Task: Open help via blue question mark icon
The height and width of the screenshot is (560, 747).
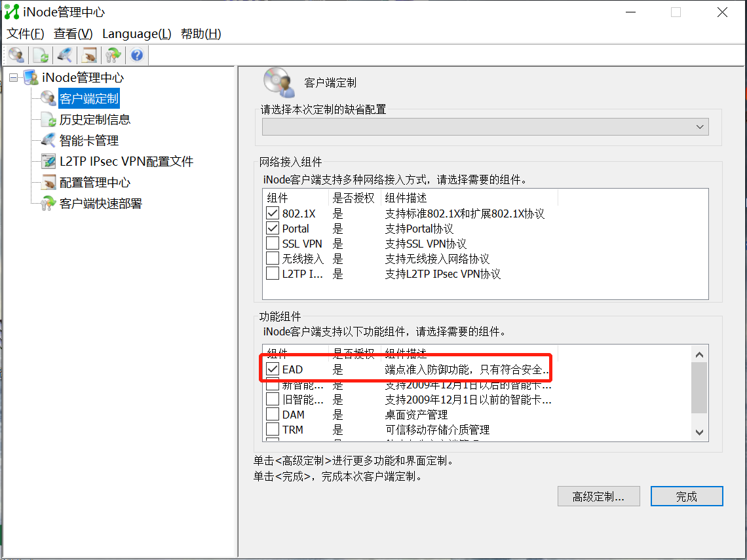Action: [137, 55]
